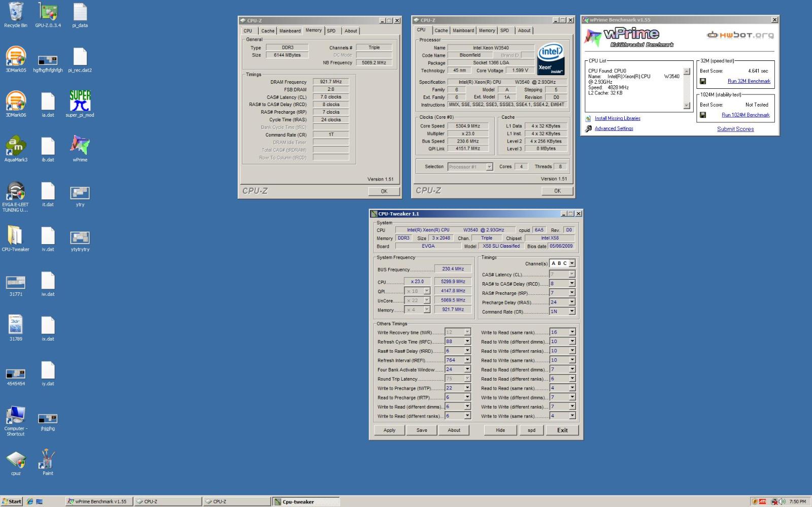Expand the RAS# to CAS# Delay (tRCD) dropdown
Screen dimensions: 812x507
572,284
